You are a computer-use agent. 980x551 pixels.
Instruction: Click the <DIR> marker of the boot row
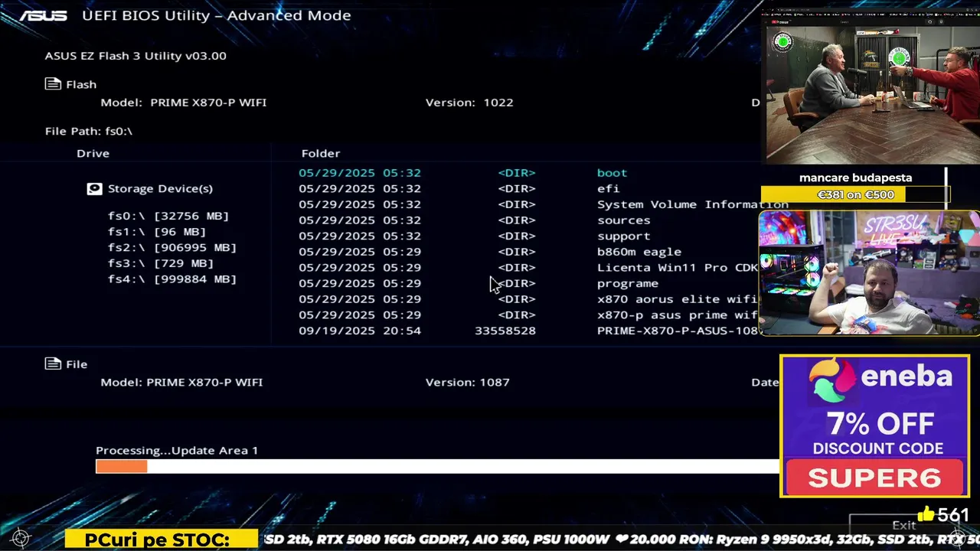[517, 173]
